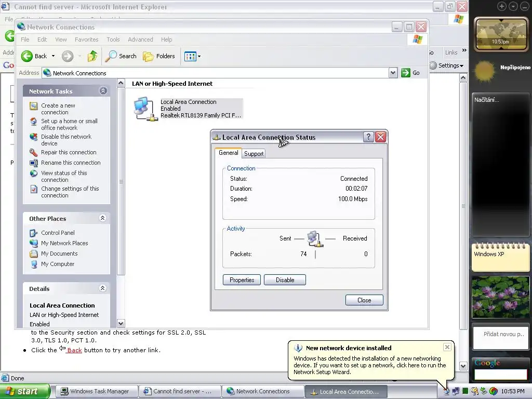Toggle the Folders pane
532x399 pixels.
coord(159,56)
